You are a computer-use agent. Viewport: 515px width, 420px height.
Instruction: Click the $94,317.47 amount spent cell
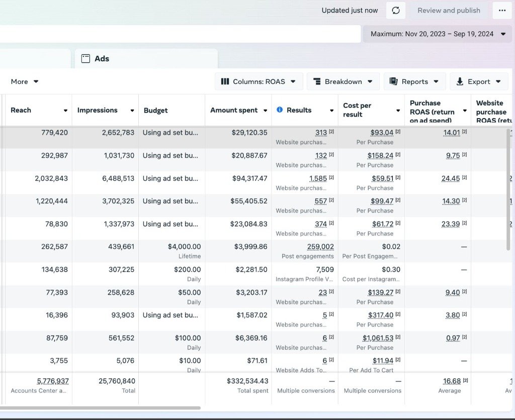(x=249, y=178)
